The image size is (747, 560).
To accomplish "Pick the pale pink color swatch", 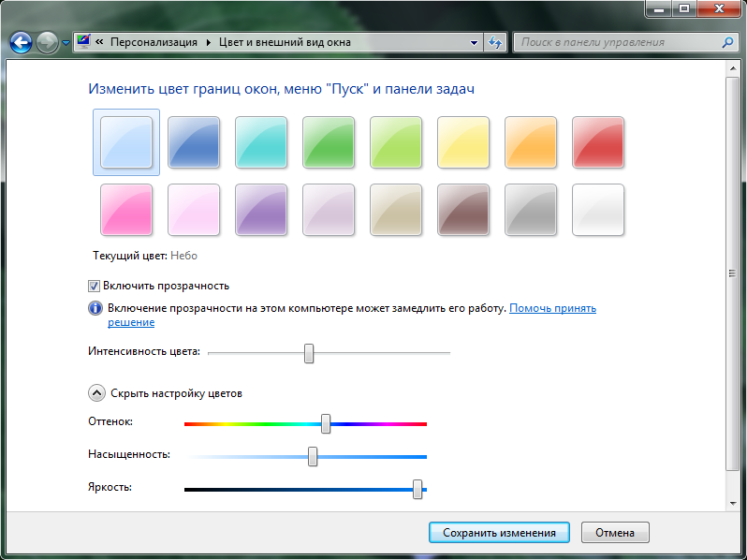I will [x=194, y=210].
